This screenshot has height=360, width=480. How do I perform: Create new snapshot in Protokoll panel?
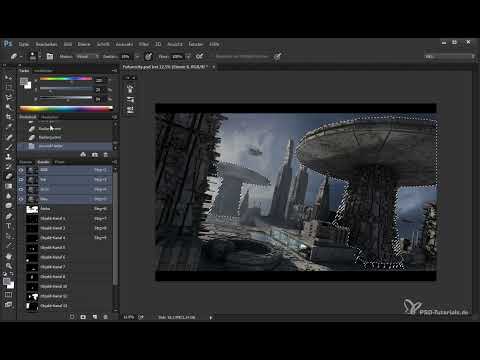pos(95,155)
